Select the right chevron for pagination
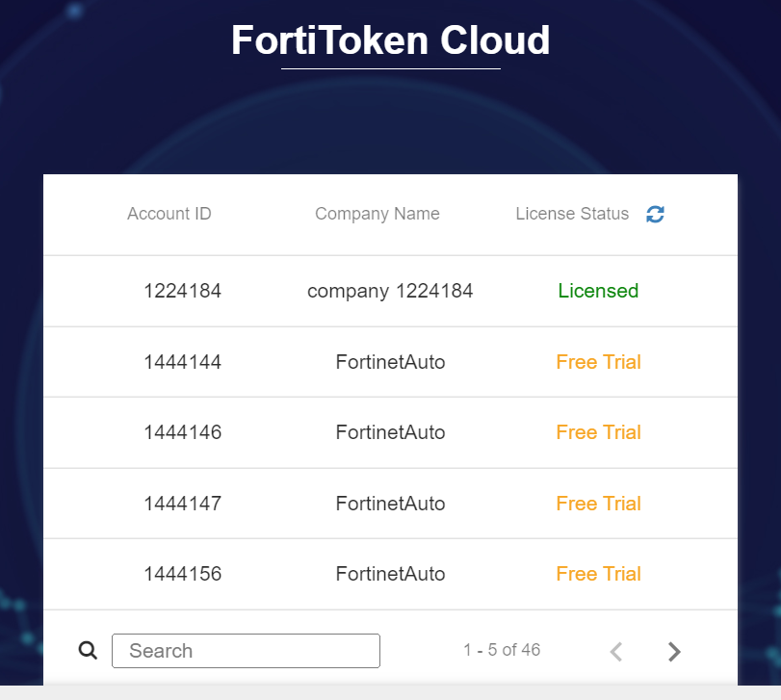This screenshot has height=700, width=781. [x=673, y=651]
